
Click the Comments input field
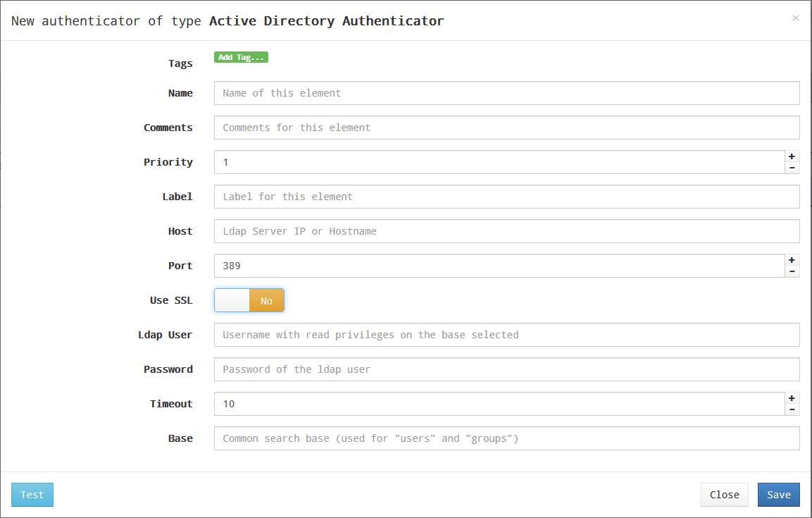point(506,128)
